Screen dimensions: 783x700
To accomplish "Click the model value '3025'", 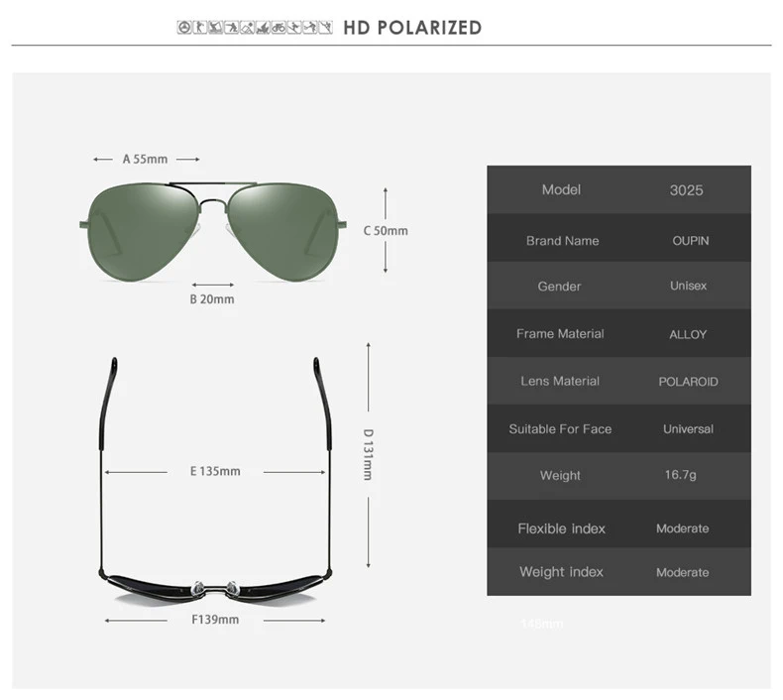I will (x=686, y=190).
